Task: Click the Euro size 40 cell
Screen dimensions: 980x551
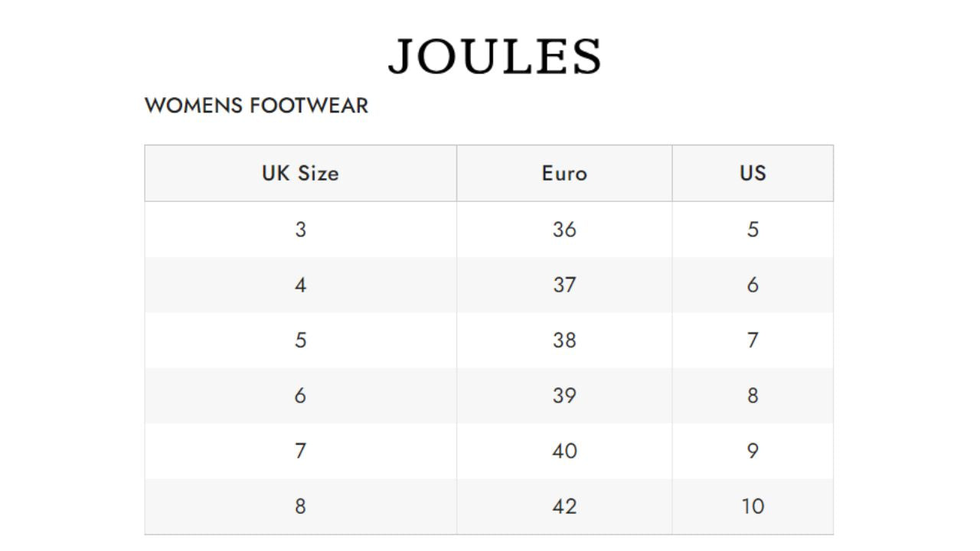Action: click(564, 451)
